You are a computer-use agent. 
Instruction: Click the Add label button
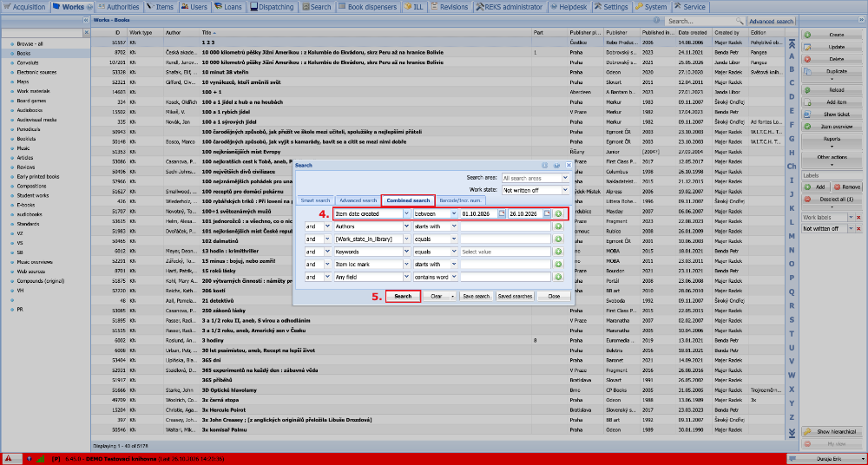coord(816,187)
